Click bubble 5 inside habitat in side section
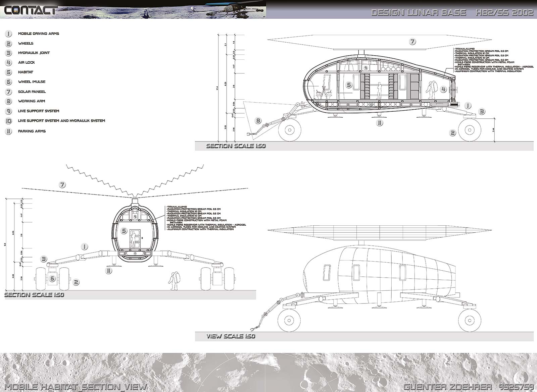This screenshot has height=392, width=537. click(x=349, y=85)
